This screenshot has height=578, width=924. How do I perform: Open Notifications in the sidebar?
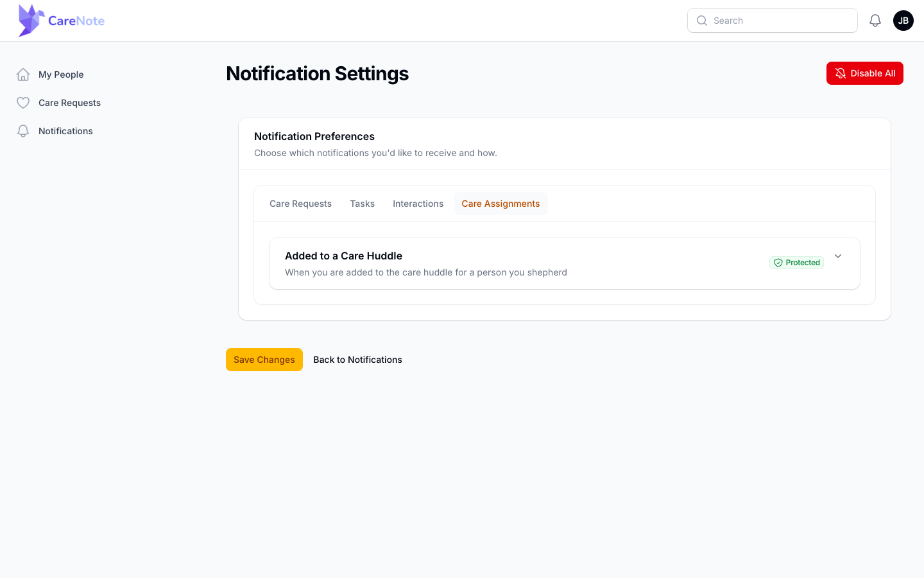(65, 131)
